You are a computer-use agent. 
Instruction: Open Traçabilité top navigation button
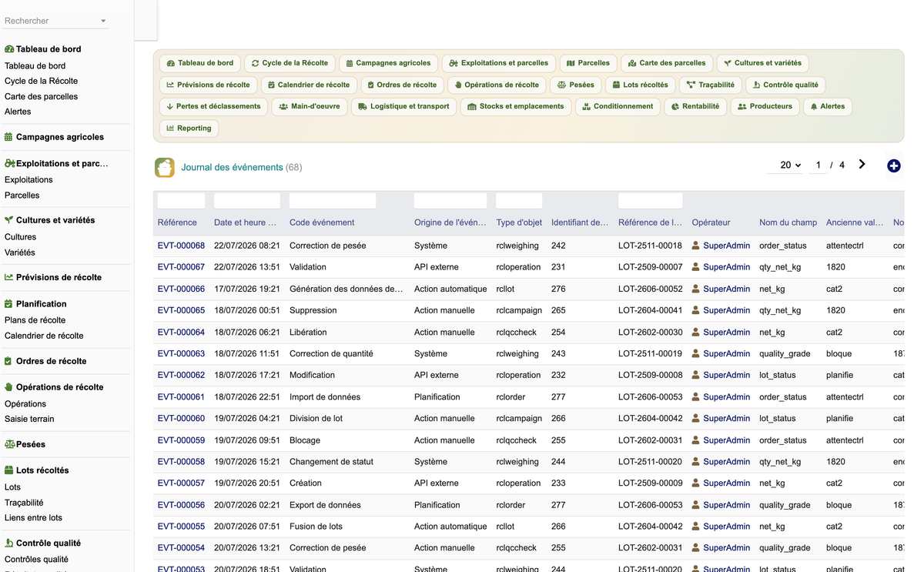711,85
